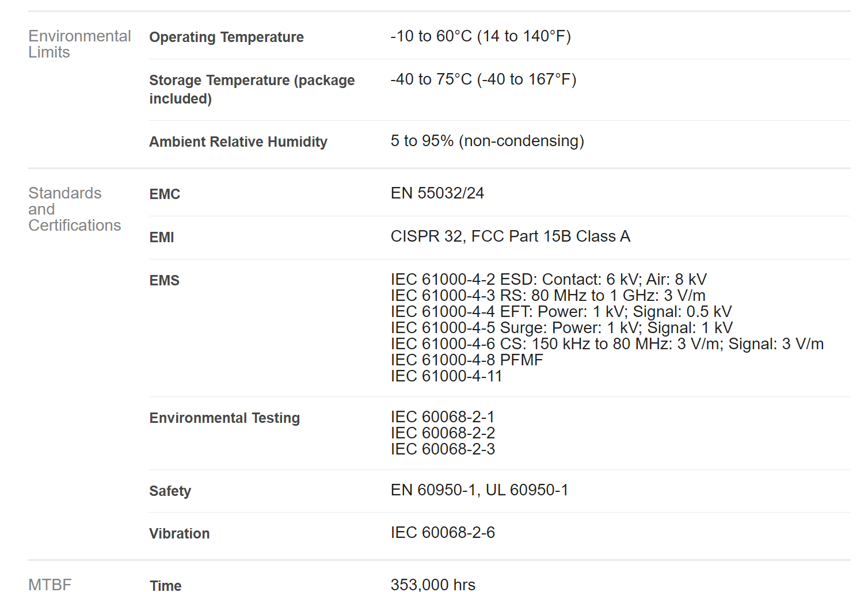Screen dimensions: 868x592
Task: Click the Environmental Limits section heading
Action: tap(79, 44)
